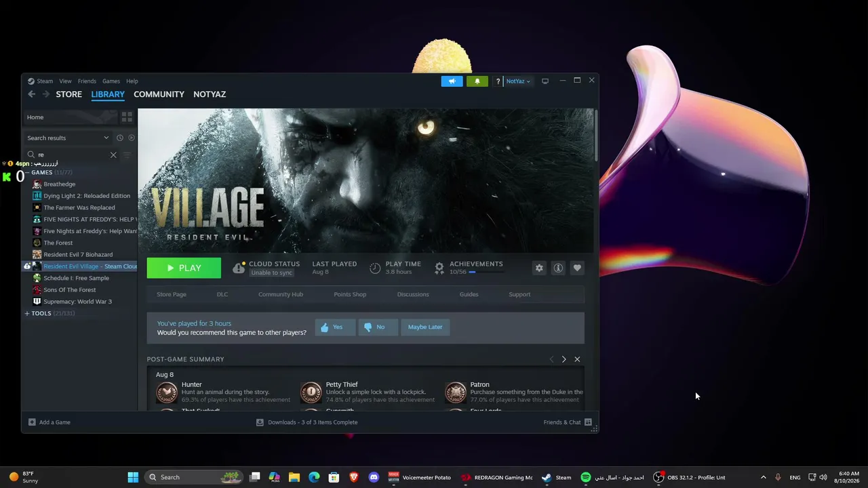Open the game's Store Page link

(172, 294)
